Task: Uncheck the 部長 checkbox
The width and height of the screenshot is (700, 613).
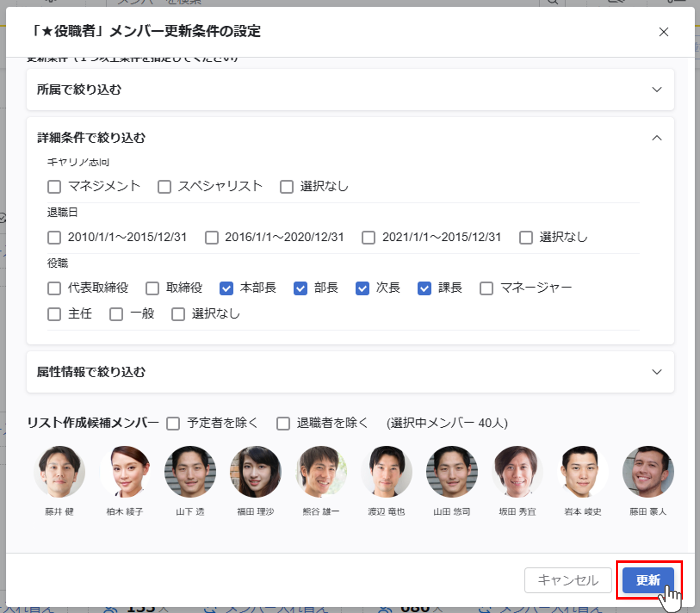Action: [300, 288]
